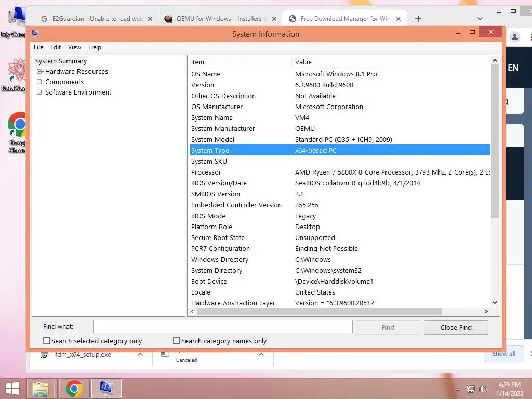The height and width of the screenshot is (399, 532).
Task: Select the System Manufacturer row
Action: click(x=340, y=129)
